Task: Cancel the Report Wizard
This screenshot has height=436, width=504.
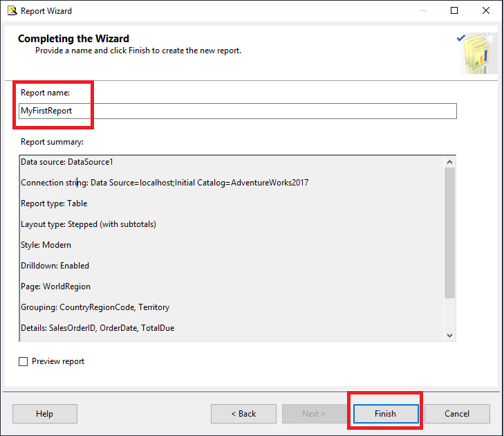Action: tap(457, 414)
